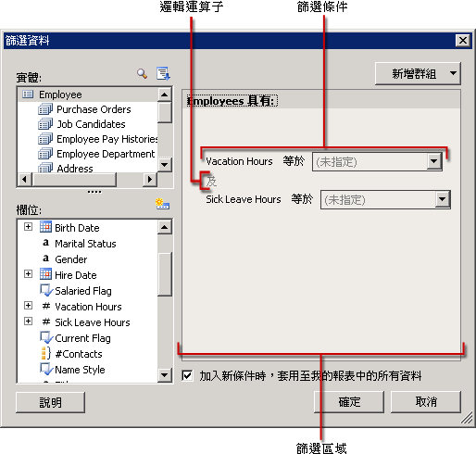
Task: Expand the Sick Leave Hours field node
Action: (28, 322)
